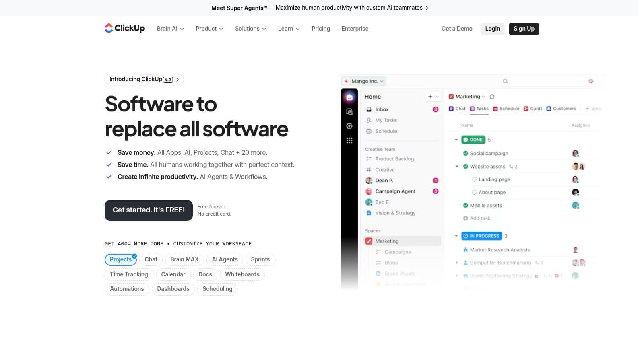This screenshot has height=362, width=644.
Task: Click Get started. It's FREE! button
Action: (149, 210)
